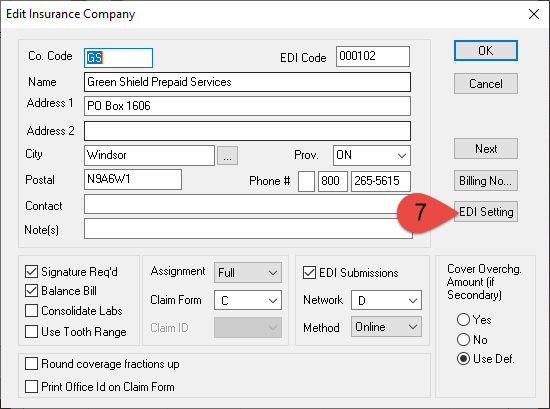Check Print Office Id on Claim Form

32,387
